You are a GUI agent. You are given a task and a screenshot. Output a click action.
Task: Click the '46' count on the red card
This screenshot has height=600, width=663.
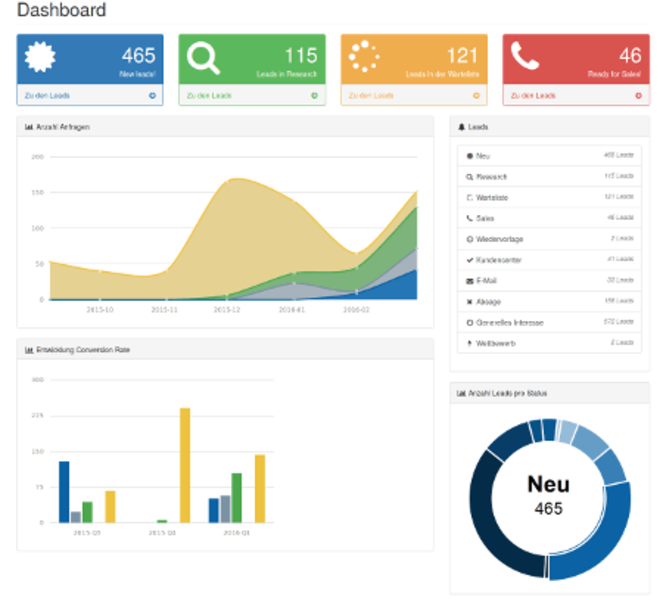tap(630, 56)
